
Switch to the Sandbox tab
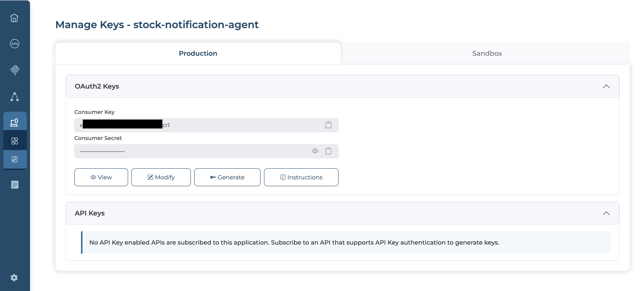[487, 53]
